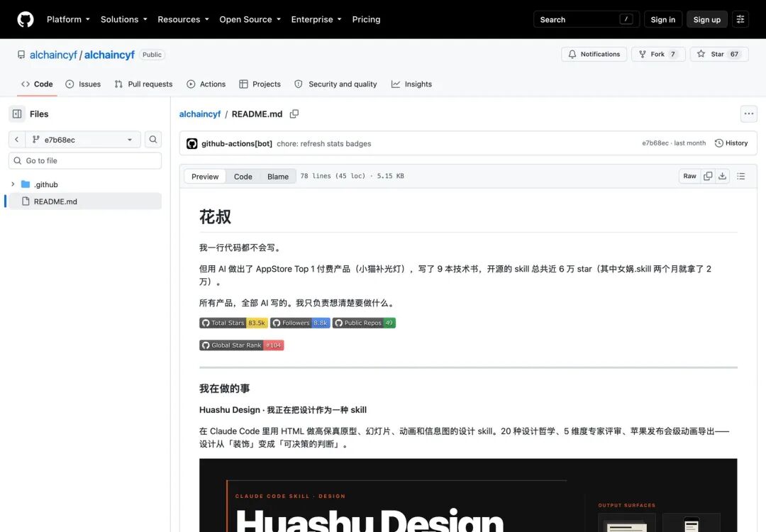Open the outline list icon
This screenshot has height=532, width=766.
click(741, 176)
